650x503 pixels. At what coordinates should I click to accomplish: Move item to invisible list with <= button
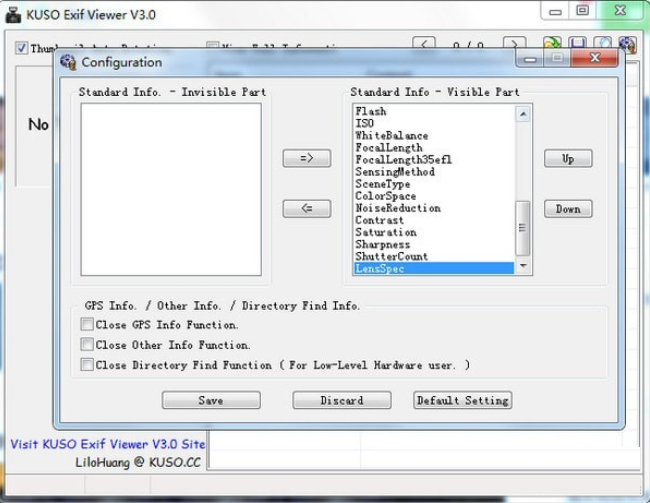[x=307, y=208]
